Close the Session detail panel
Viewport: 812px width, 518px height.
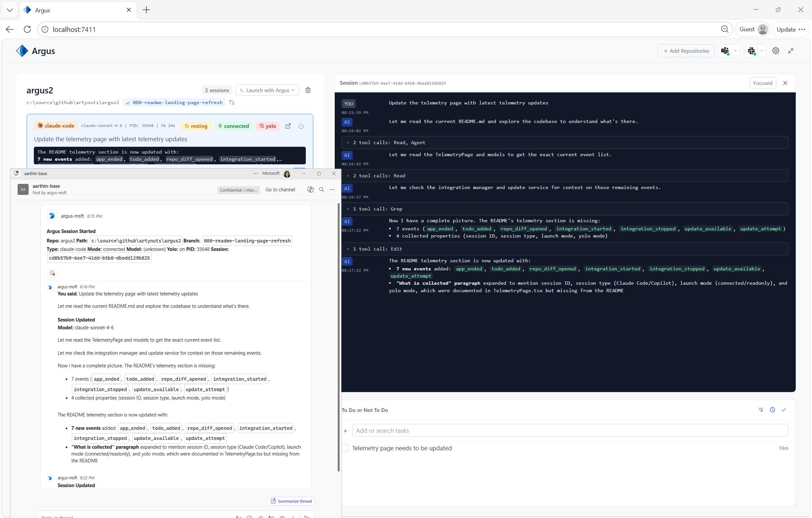click(785, 83)
